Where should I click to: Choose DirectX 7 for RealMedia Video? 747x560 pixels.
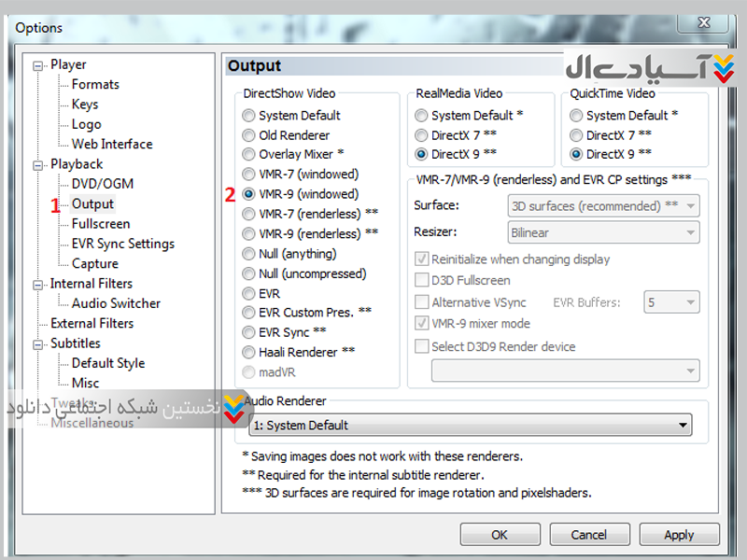pos(421,135)
